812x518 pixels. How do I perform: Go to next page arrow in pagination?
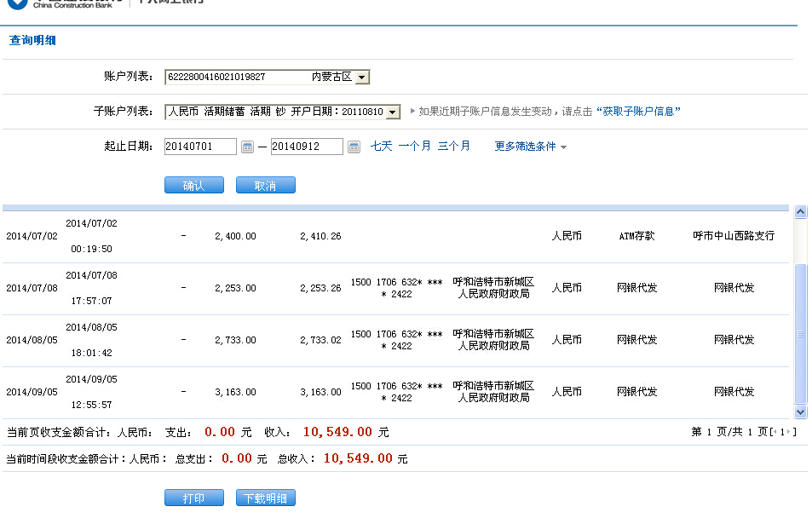point(788,432)
